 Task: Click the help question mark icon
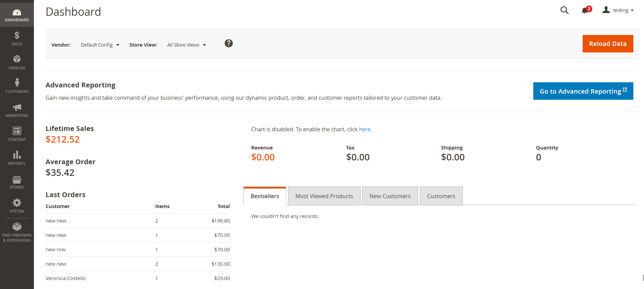tap(229, 44)
